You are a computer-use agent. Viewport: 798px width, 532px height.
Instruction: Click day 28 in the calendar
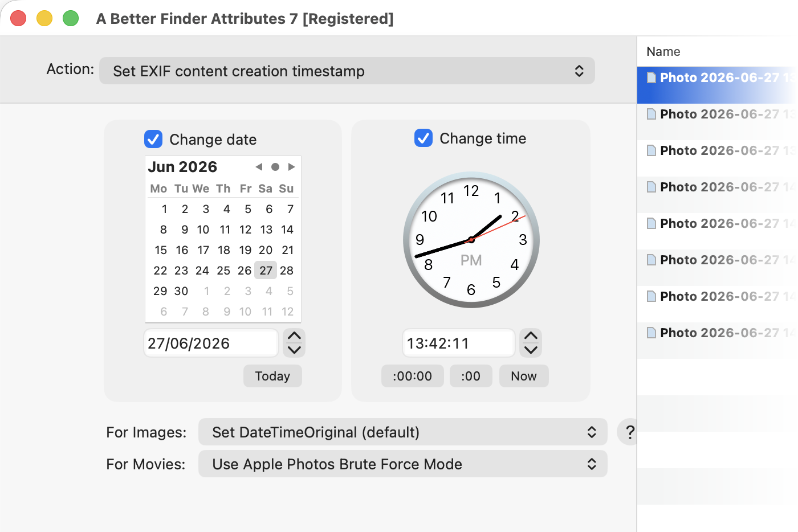[287, 271]
